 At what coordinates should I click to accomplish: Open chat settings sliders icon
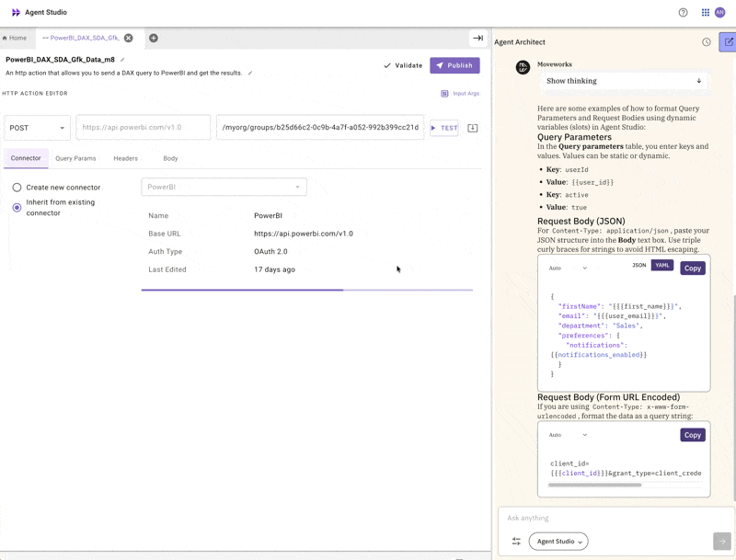pos(516,542)
